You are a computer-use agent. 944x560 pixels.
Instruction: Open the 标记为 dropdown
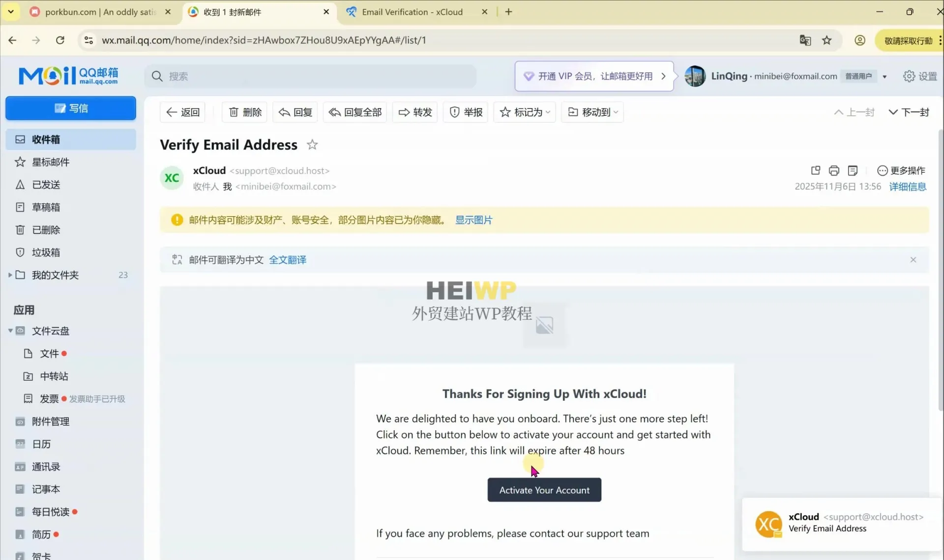(525, 112)
